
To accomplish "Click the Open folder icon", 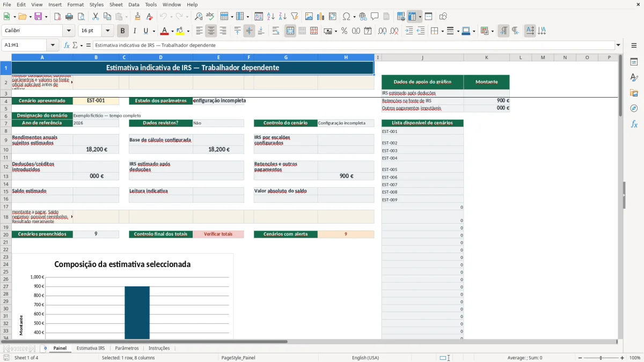I will click(x=22, y=17).
